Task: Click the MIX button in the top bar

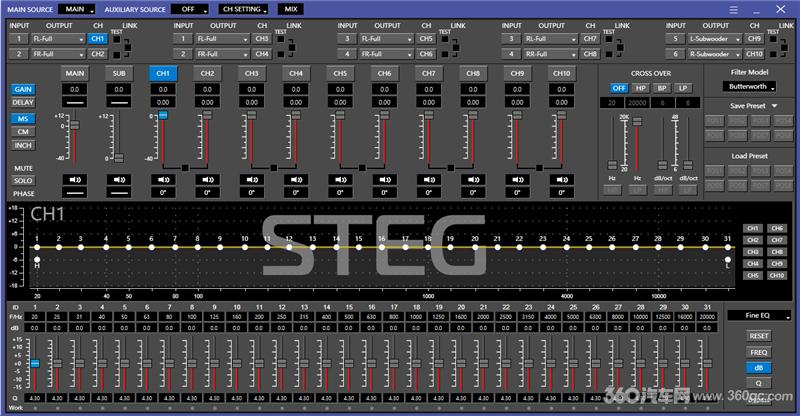Action: click(291, 9)
